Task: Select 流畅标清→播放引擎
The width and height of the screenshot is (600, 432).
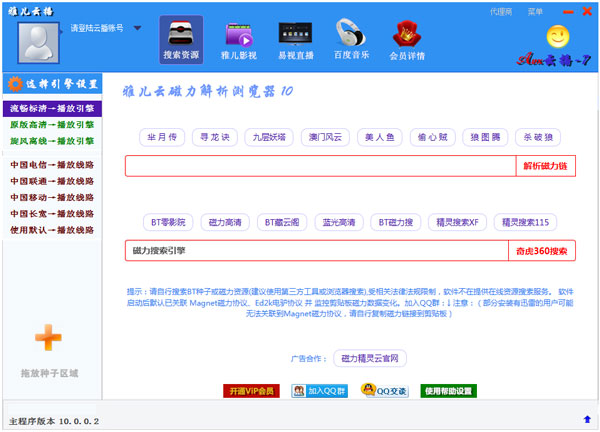Action: [52, 108]
